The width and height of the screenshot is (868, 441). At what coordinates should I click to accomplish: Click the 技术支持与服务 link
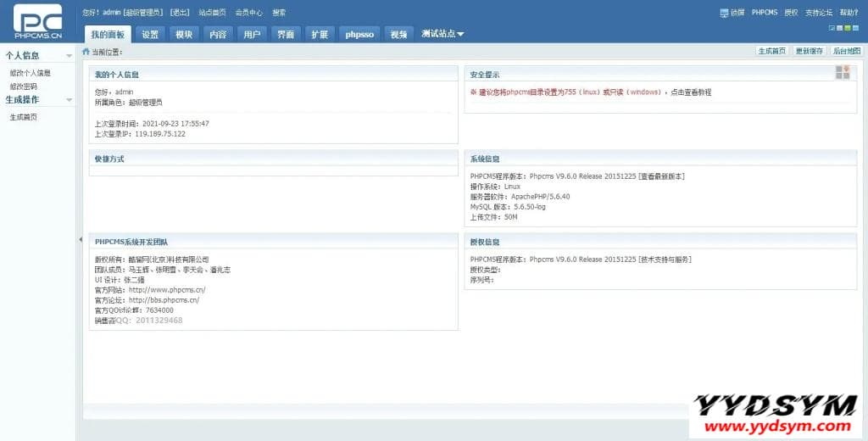(x=665, y=260)
